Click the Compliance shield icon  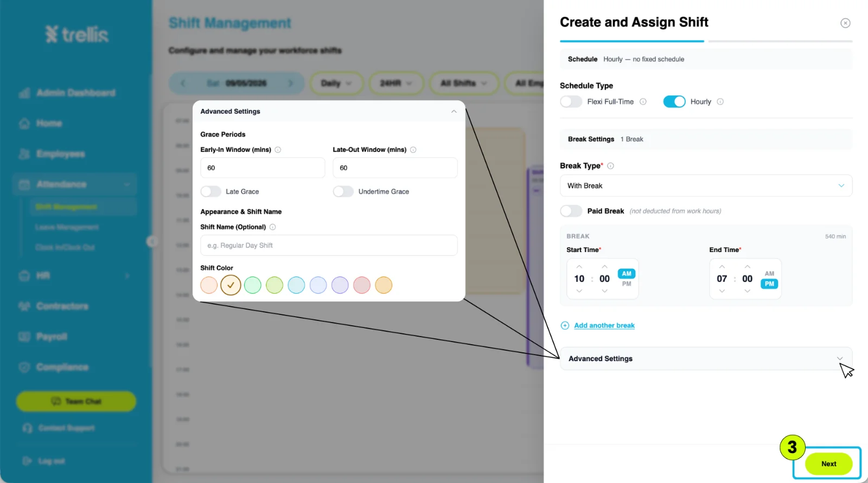24,367
